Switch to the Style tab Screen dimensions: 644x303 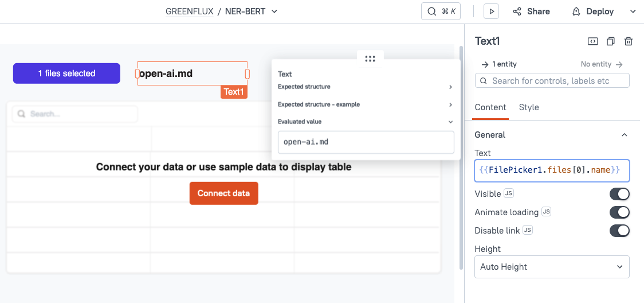[528, 107]
